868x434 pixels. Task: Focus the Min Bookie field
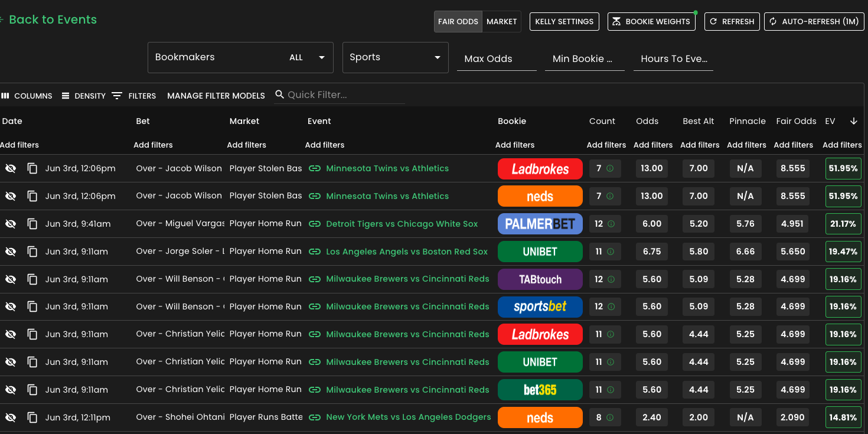[x=585, y=58]
